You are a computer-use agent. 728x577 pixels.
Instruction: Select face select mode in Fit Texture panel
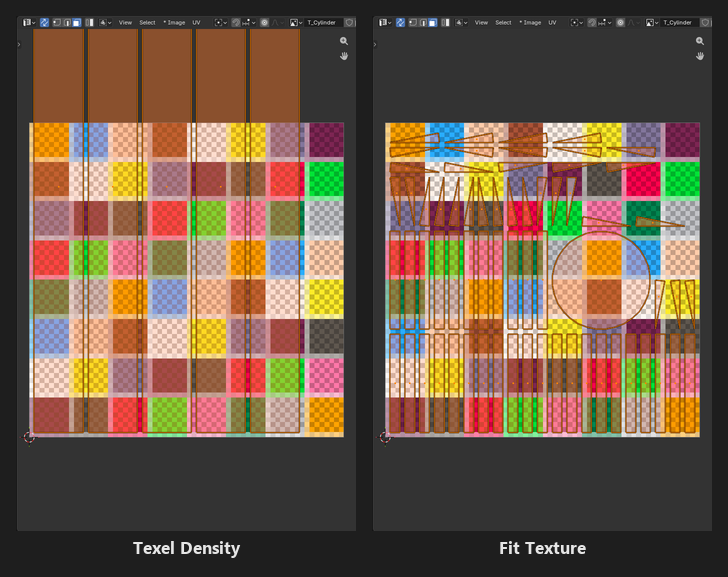433,22
